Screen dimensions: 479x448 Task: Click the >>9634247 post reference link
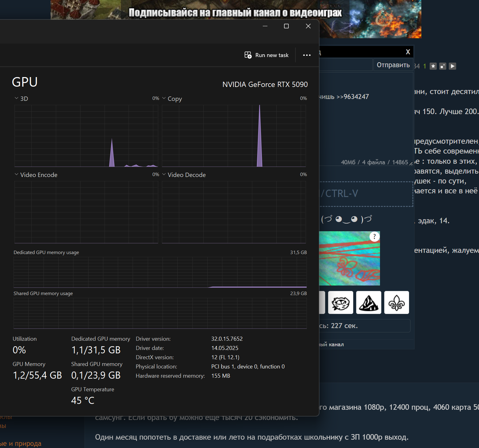pos(353,97)
